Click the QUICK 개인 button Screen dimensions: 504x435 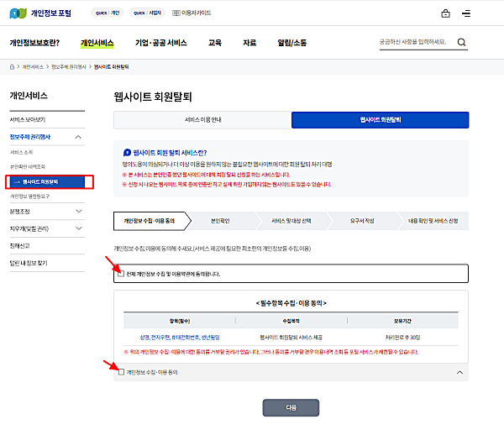point(108,13)
